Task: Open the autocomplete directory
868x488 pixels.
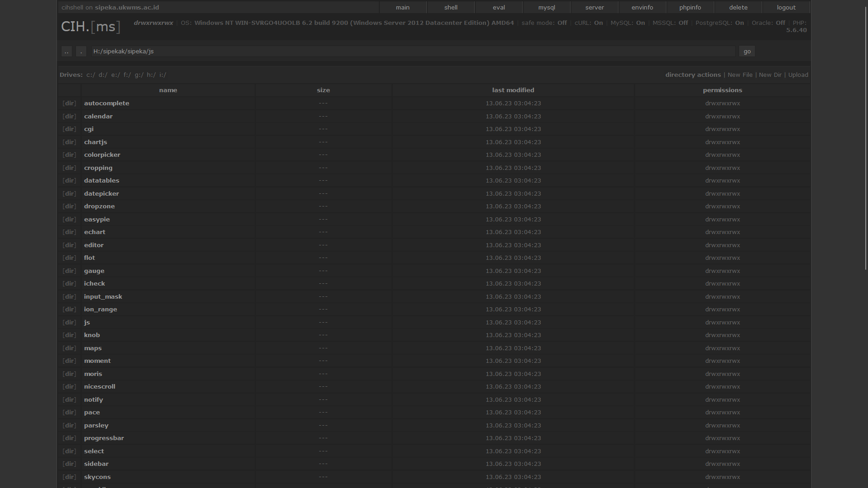Action: (x=107, y=103)
